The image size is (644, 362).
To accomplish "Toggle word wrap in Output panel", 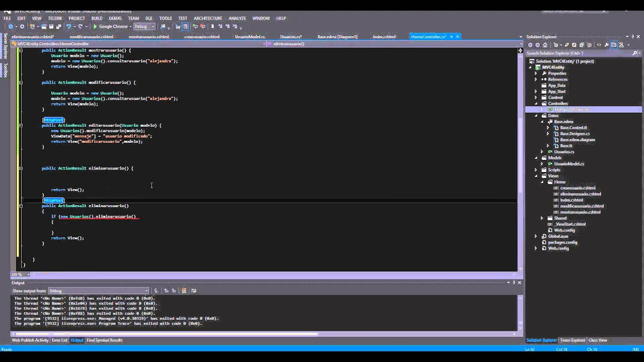I will tap(194, 291).
